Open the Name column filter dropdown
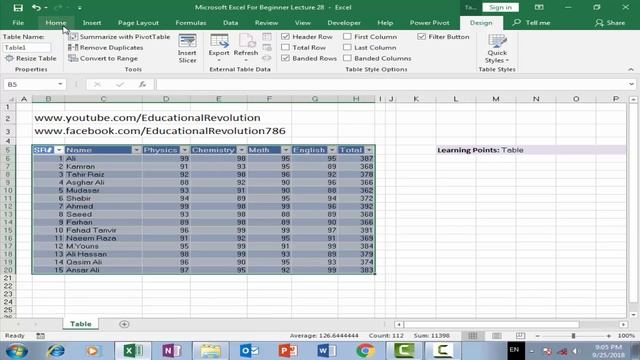The image size is (640, 360). [x=136, y=150]
